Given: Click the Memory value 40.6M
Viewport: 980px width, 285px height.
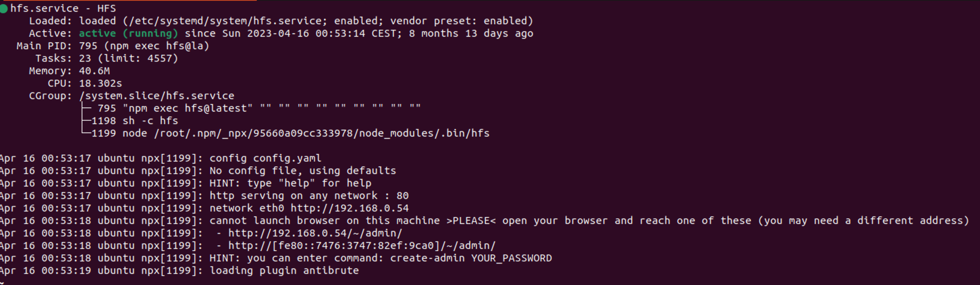Looking at the screenshot, I should click(x=94, y=71).
